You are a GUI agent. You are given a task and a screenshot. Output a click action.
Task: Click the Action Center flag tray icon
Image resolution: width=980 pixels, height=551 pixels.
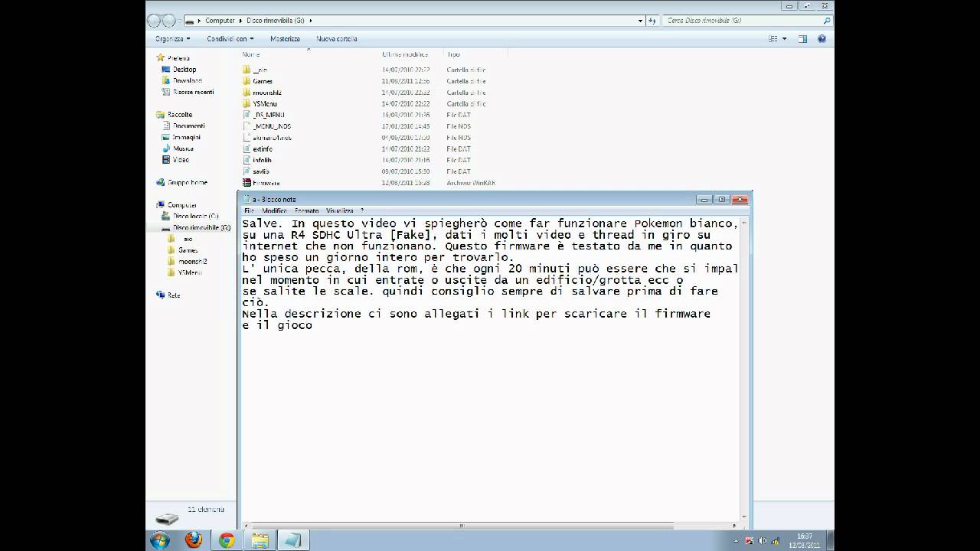(750, 541)
